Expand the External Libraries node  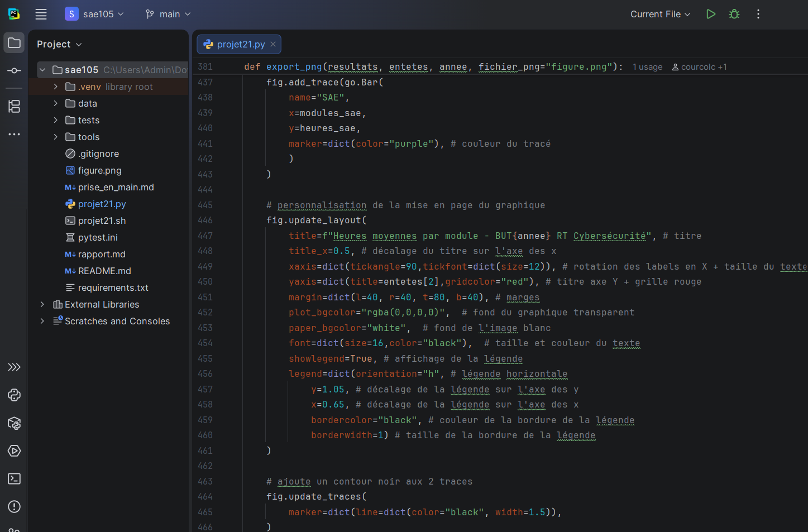42,304
